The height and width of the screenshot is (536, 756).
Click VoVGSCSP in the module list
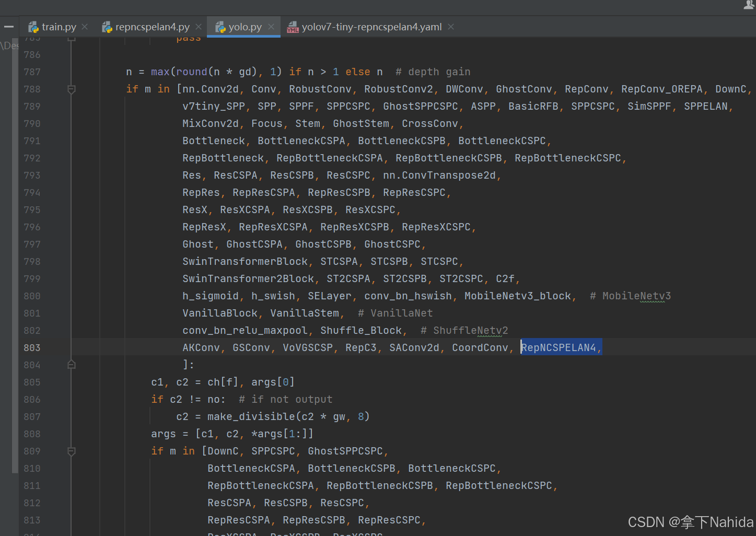pos(308,348)
